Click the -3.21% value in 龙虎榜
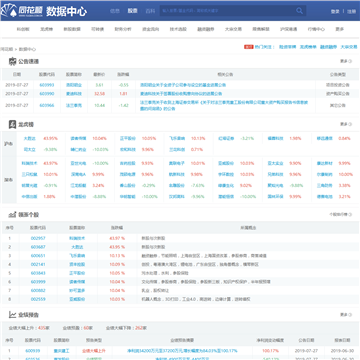This screenshot has height=360, width=360. (247, 138)
